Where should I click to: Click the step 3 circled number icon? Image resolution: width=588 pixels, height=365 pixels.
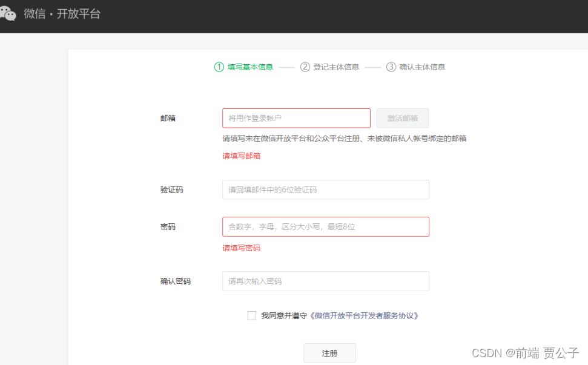391,67
